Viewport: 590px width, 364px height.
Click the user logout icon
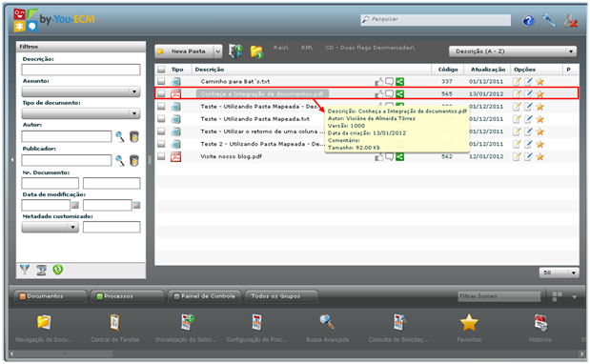(570, 20)
